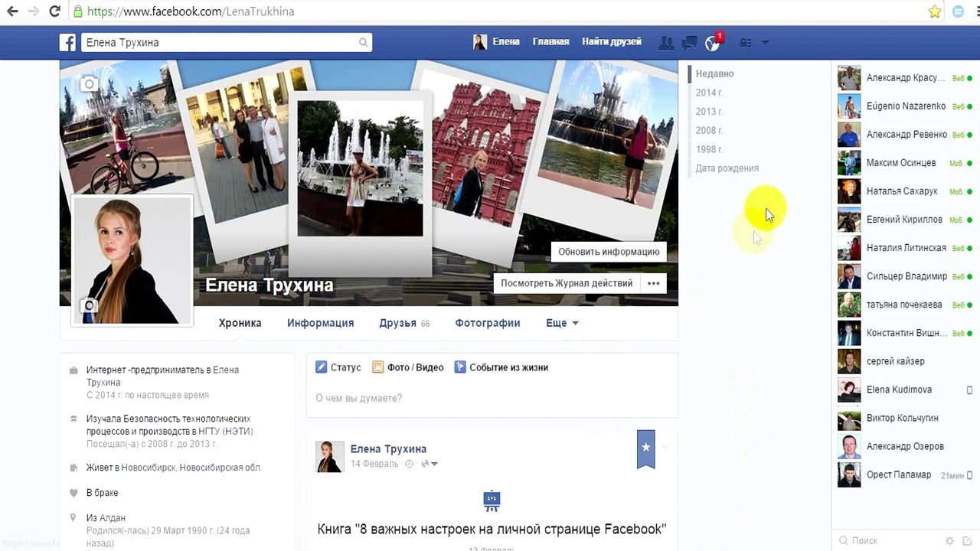
Task: Jump to Дата рождения in the timeline
Action: pos(727,168)
